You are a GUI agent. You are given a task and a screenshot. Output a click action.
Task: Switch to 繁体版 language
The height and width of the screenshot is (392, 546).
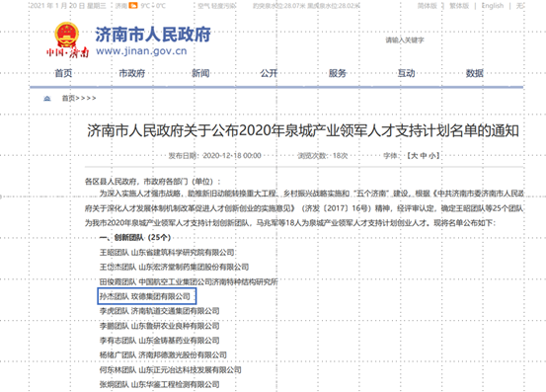(x=459, y=6)
